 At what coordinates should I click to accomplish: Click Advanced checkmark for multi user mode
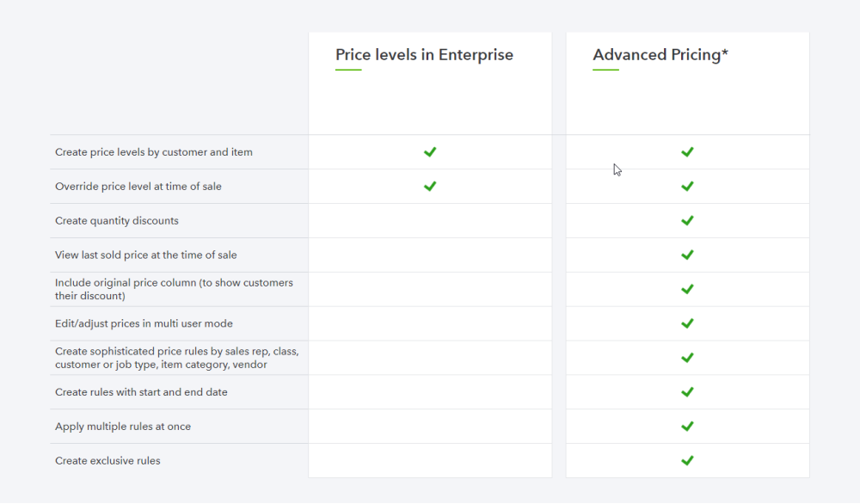[x=687, y=323]
